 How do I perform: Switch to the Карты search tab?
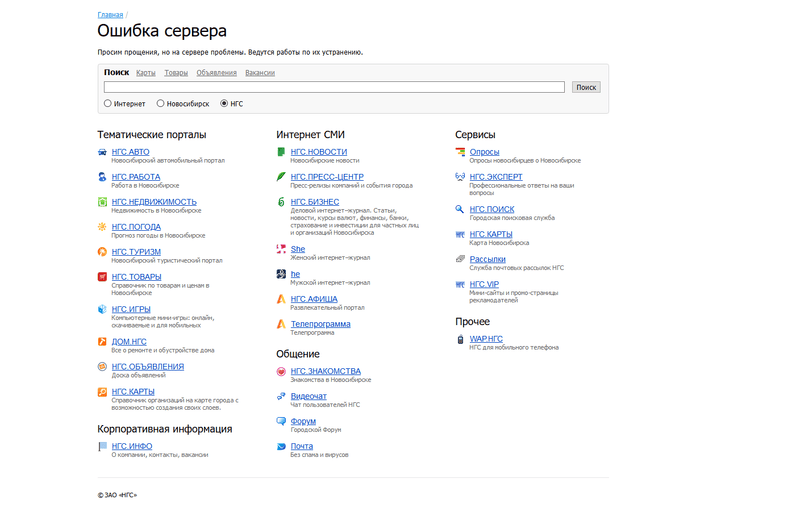[146, 73]
